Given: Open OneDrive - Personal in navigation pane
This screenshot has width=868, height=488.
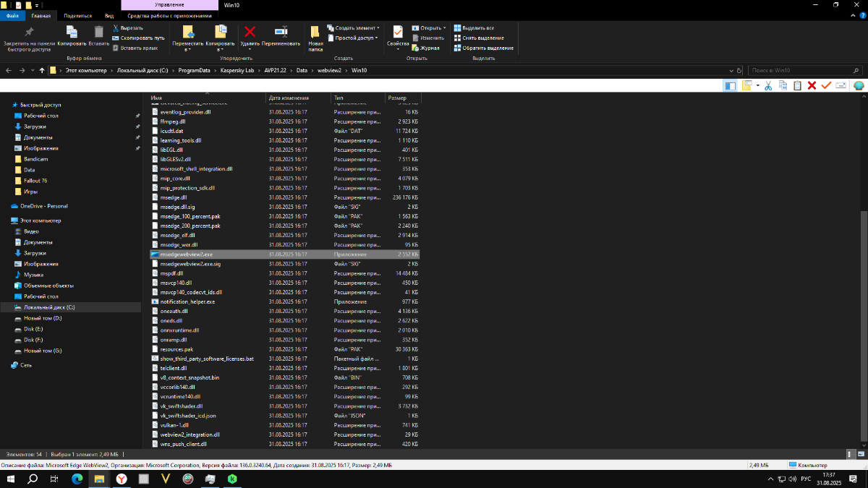Looking at the screenshot, I should (x=43, y=206).
